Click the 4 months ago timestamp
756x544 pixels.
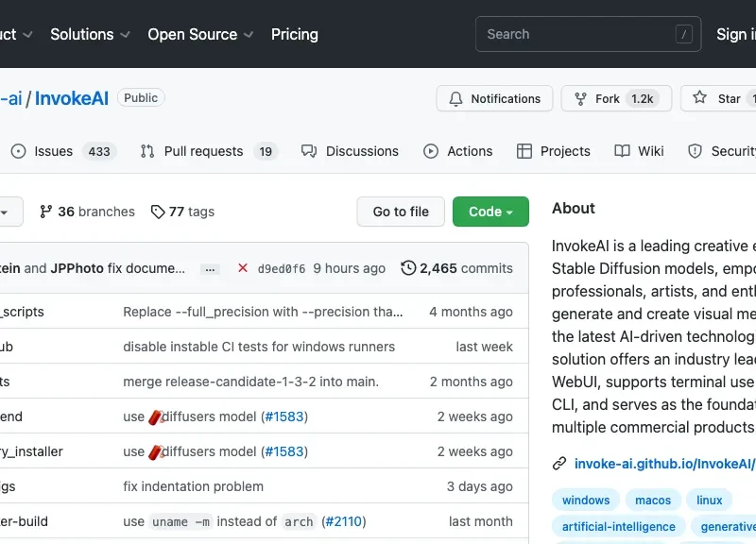tap(471, 313)
